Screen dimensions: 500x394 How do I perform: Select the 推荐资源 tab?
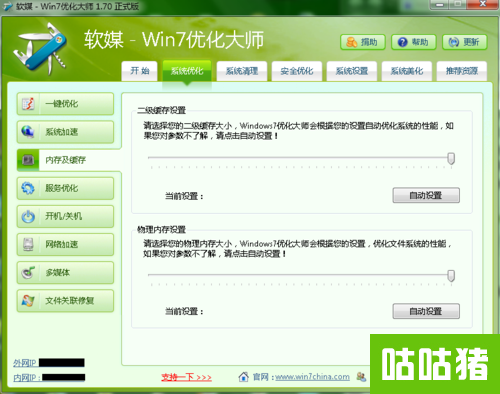[x=462, y=71]
